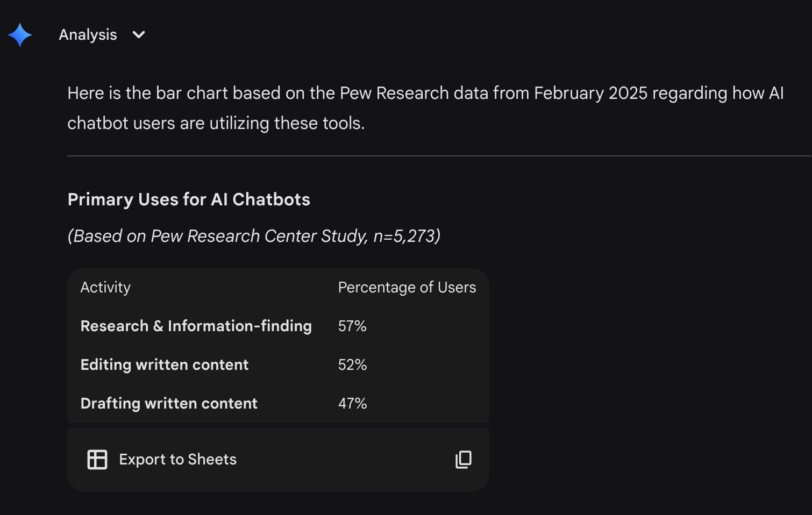Click the horizontal divider below the intro
Screen dimensions: 812x515
tap(430, 156)
